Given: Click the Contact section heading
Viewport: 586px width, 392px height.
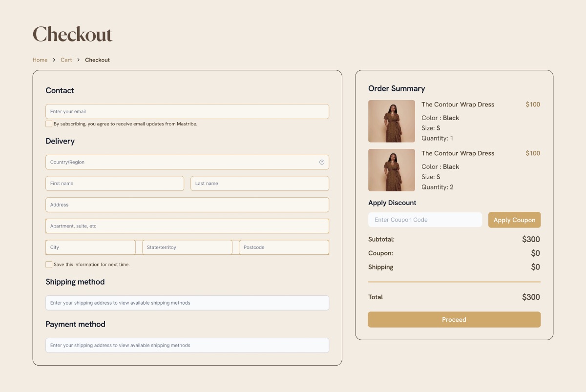Looking at the screenshot, I should point(60,90).
